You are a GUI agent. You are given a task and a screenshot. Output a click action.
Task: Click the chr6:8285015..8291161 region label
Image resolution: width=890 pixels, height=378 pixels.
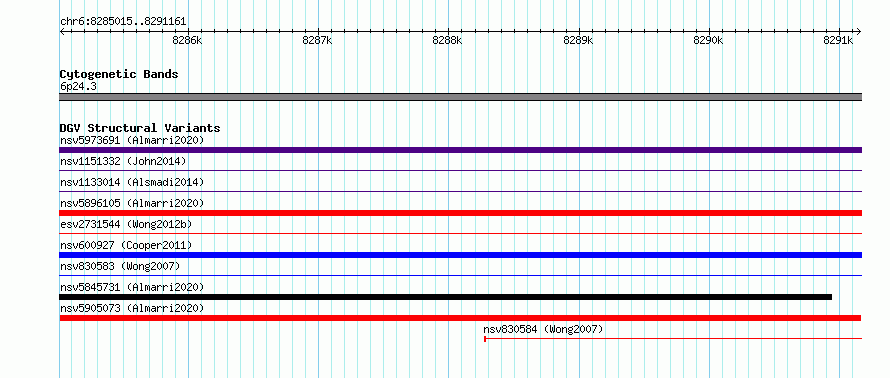pos(123,22)
